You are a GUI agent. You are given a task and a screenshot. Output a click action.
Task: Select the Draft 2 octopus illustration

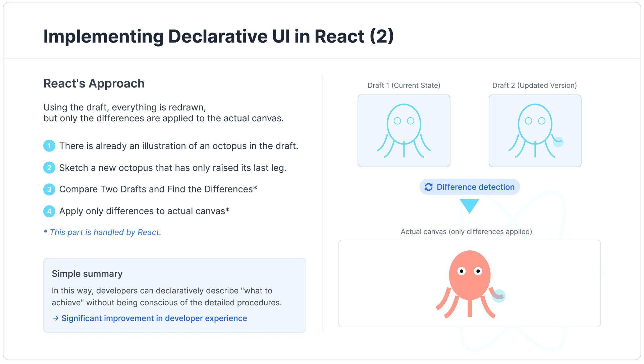535,131
